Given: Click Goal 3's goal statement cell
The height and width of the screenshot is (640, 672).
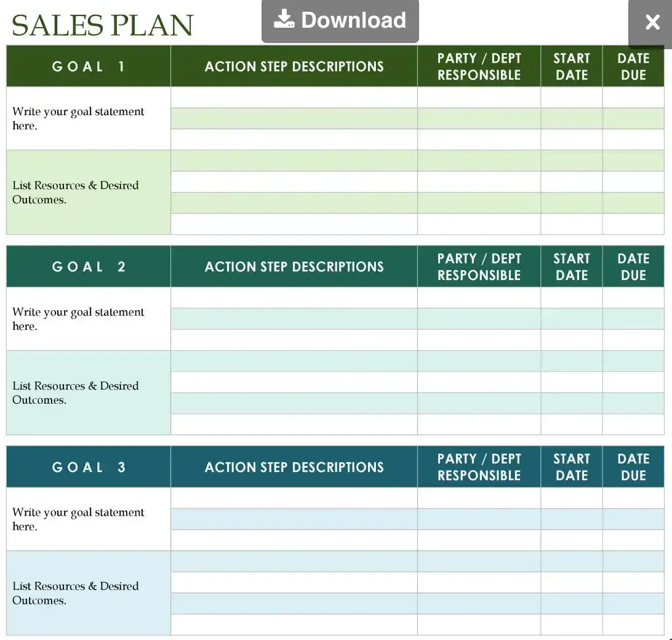Looking at the screenshot, I should [x=89, y=519].
